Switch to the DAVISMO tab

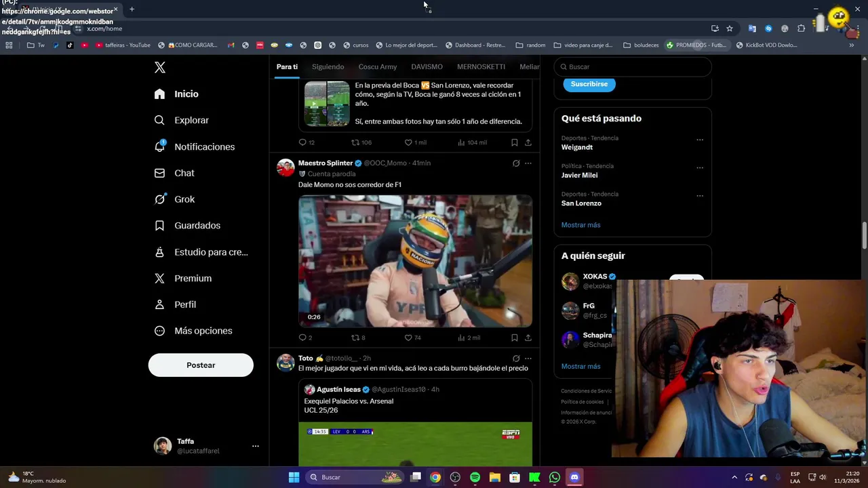click(x=427, y=66)
